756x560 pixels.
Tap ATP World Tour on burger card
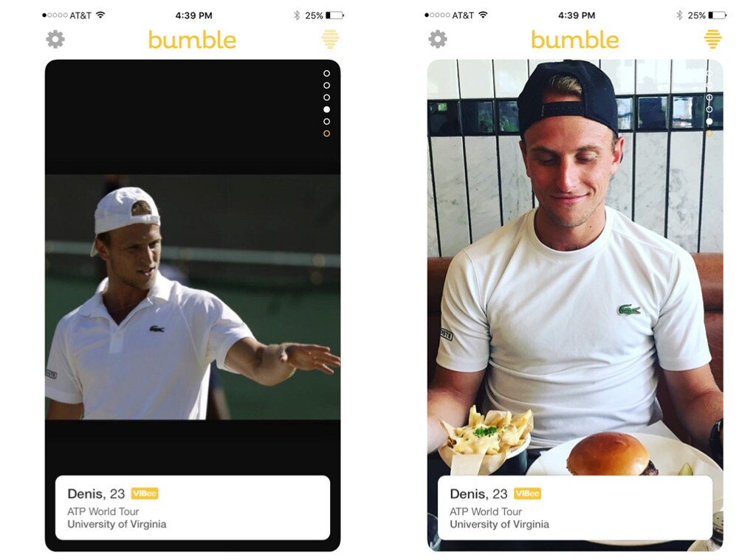click(x=486, y=511)
